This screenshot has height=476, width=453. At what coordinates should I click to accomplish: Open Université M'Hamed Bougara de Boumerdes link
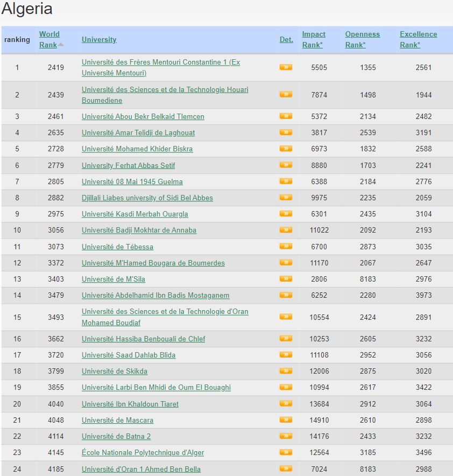(x=153, y=263)
